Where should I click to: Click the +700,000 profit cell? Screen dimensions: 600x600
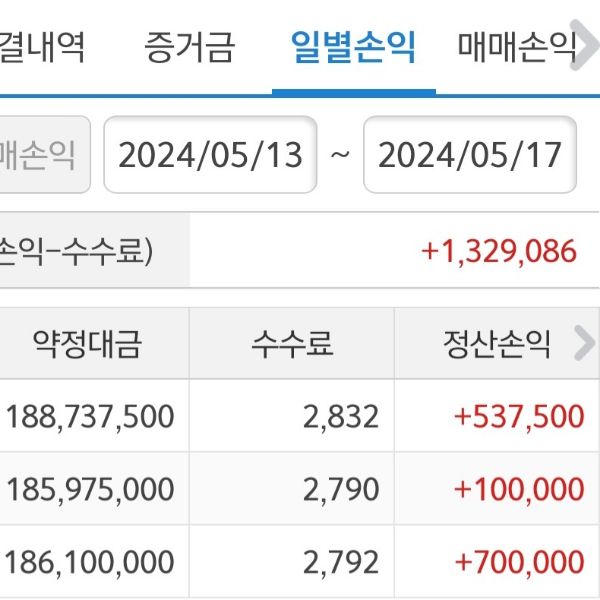pos(518,561)
